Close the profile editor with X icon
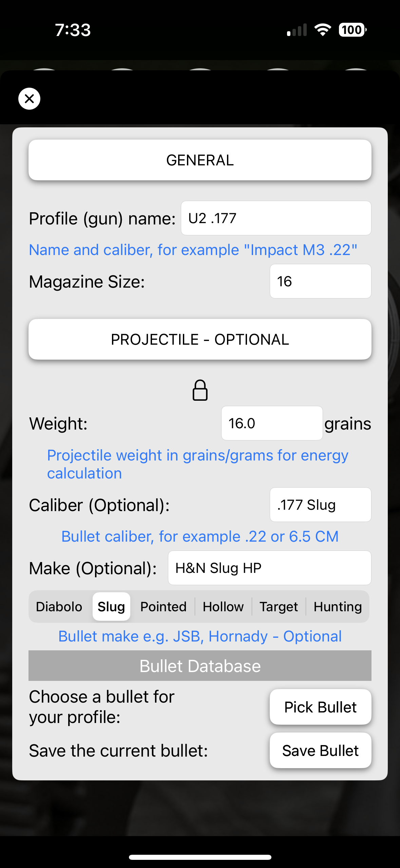Image resolution: width=400 pixels, height=868 pixels. pos(29,99)
